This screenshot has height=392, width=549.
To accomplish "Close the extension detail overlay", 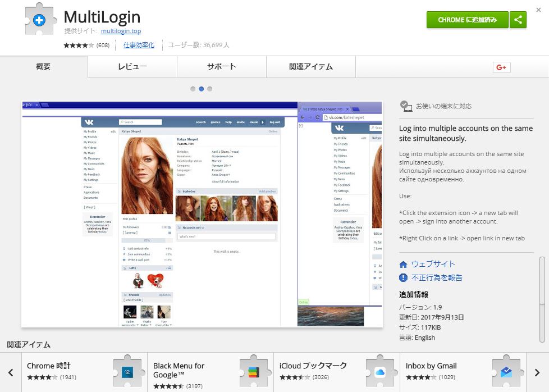I will 538,10.
